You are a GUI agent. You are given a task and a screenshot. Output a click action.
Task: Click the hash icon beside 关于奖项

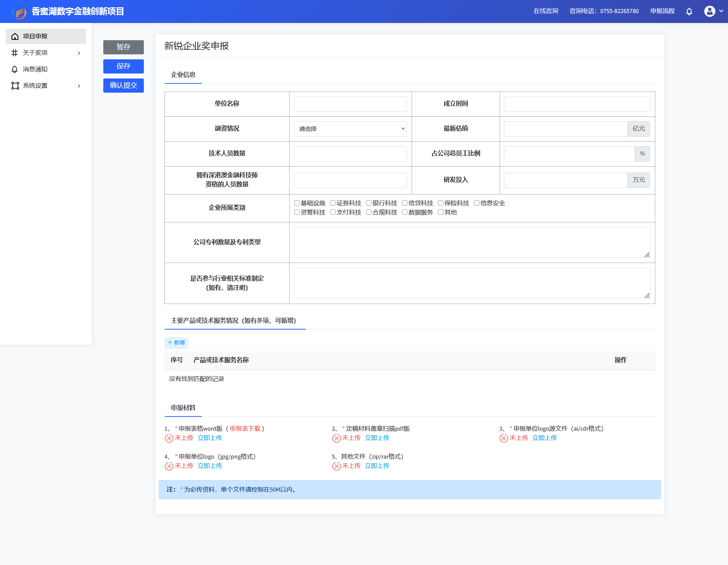pyautogui.click(x=15, y=53)
